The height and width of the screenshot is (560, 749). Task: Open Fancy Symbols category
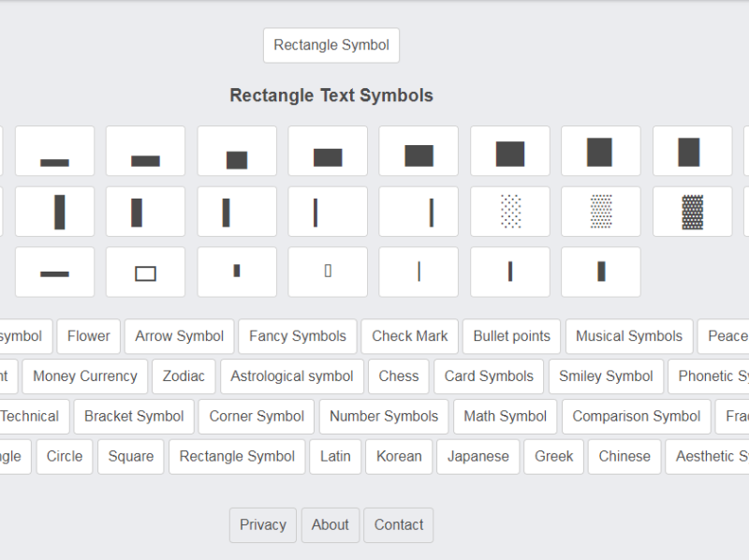tap(298, 336)
